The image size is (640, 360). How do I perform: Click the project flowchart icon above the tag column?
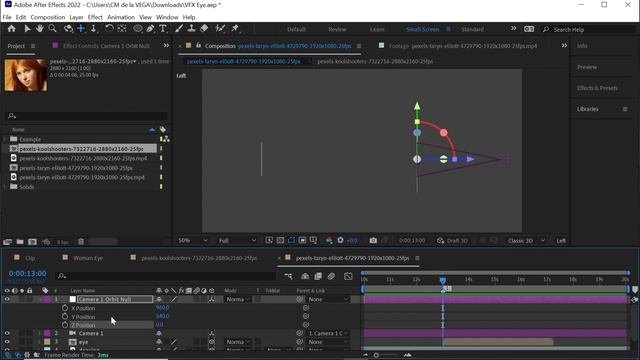click(x=165, y=139)
